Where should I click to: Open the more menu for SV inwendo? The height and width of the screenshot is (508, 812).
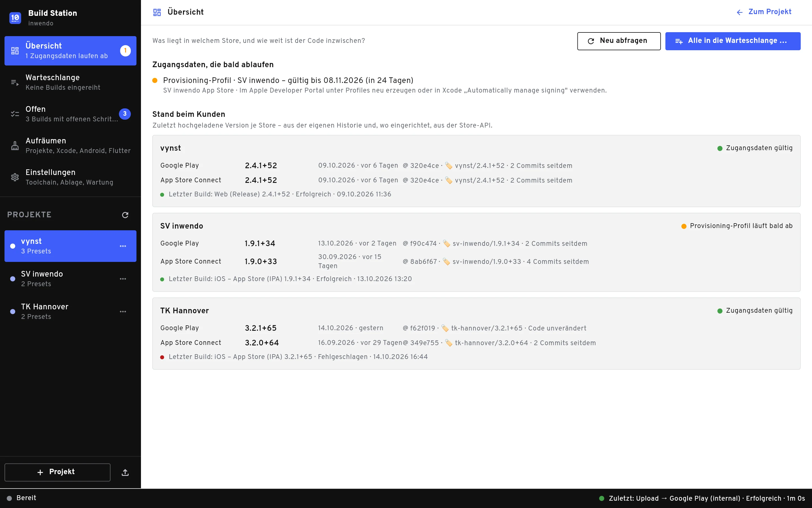(x=123, y=279)
